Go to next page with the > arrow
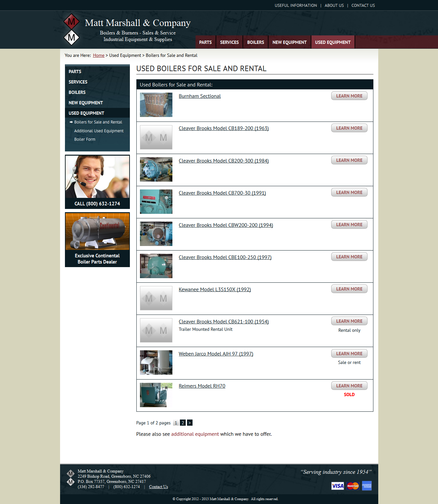The image size is (438, 504). coord(190,423)
